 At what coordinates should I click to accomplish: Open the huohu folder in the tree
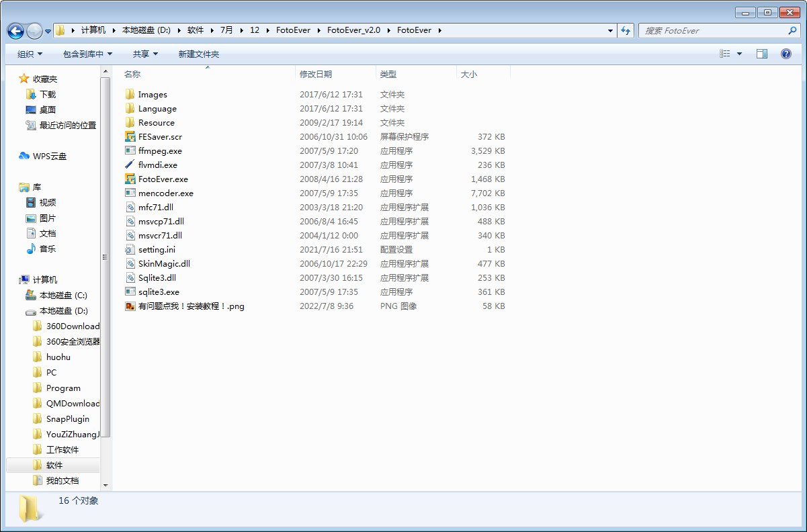[58, 357]
